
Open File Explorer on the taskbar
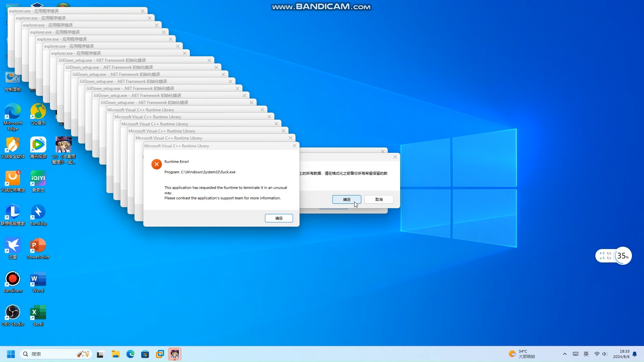pyautogui.click(x=116, y=354)
